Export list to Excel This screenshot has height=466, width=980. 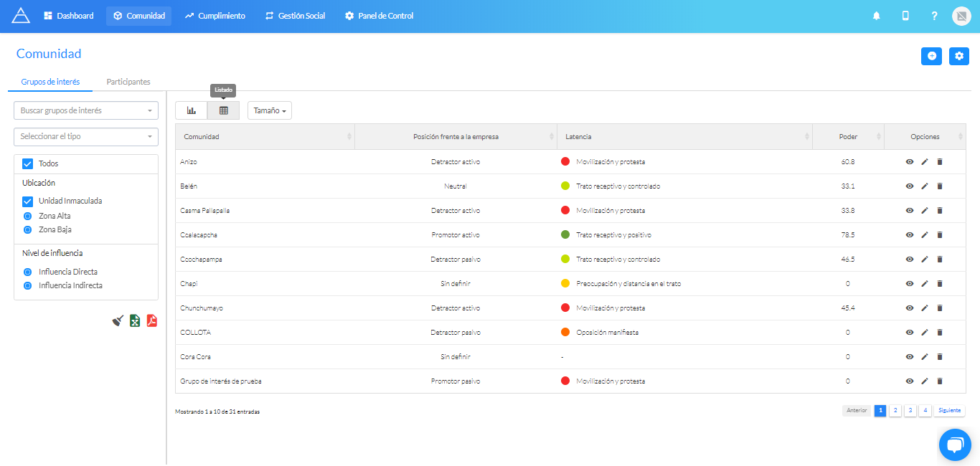[135, 320]
